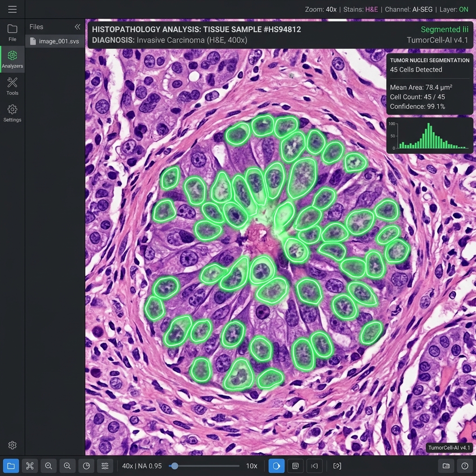Select the Analyzers sidebar tab
The image size is (476, 476).
[x=12, y=59]
